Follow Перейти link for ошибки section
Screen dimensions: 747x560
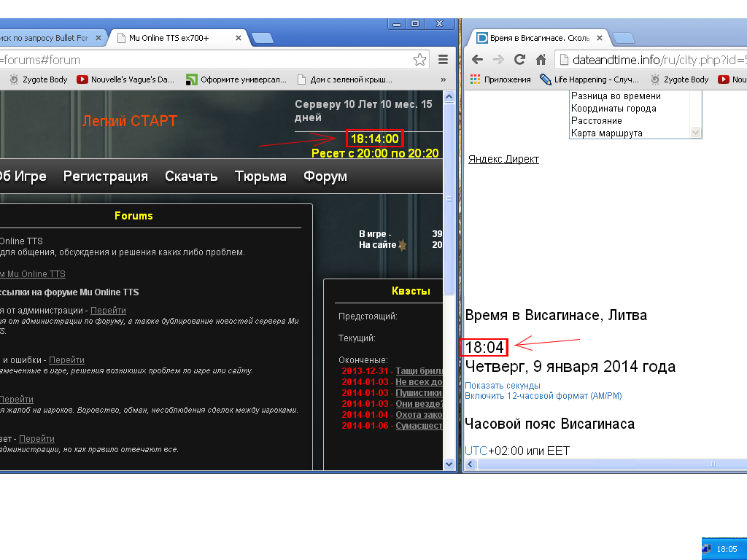pyautogui.click(x=66, y=360)
